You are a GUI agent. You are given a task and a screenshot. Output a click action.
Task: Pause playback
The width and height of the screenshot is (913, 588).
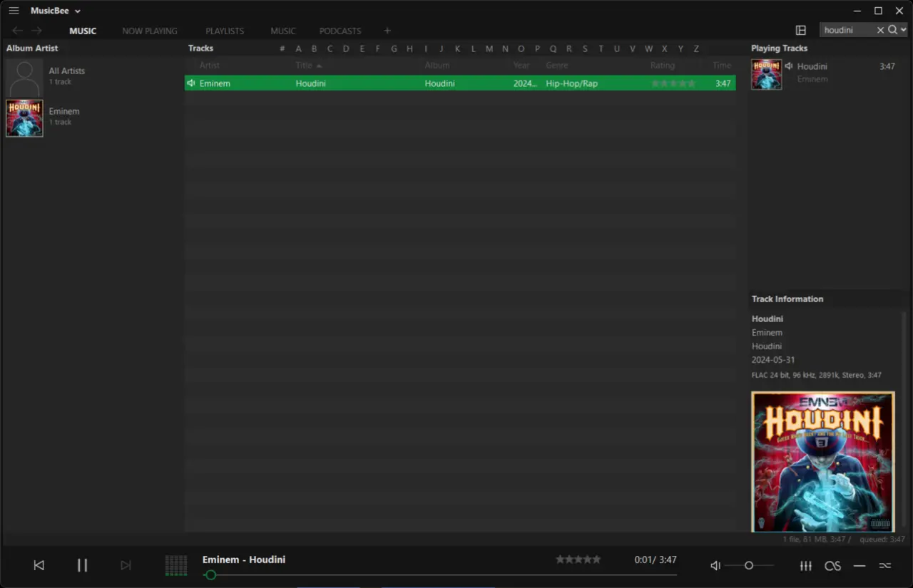(82, 565)
